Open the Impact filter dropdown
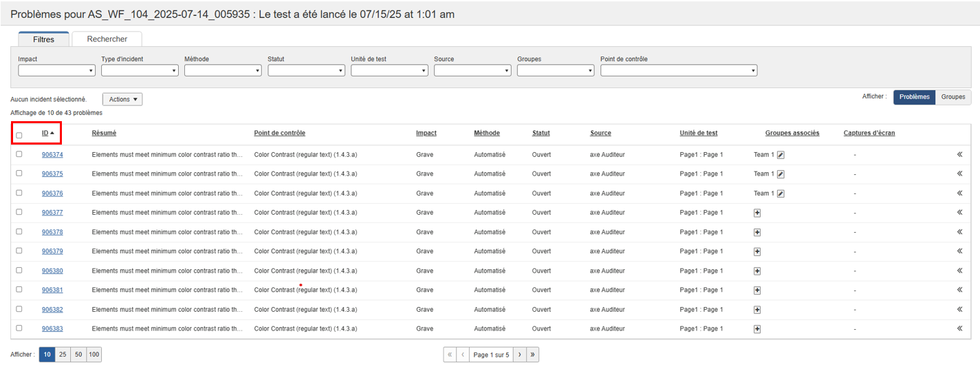Screen dimensions: 980x369 pos(56,70)
